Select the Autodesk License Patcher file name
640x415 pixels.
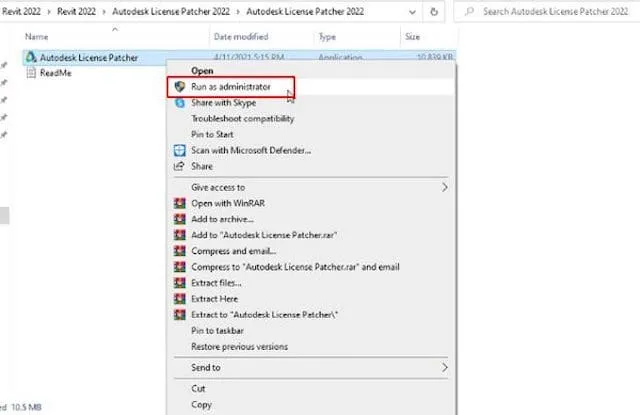point(89,58)
